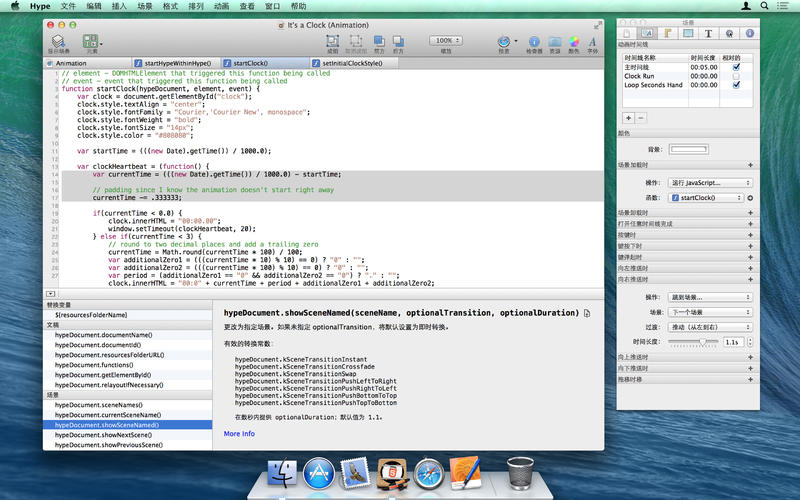Open the App Store from the Dock
The image size is (800, 500).
319,471
